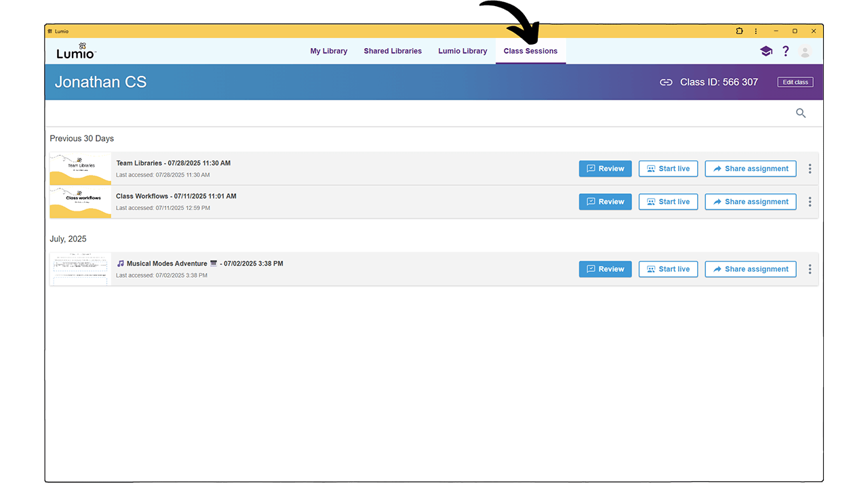Viewport: 868px width, 488px height.
Task: Review the Team Libraries session
Action: tap(605, 168)
